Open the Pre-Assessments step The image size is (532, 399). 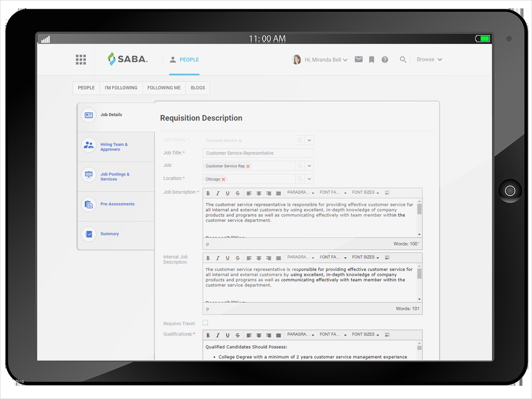coord(116,207)
